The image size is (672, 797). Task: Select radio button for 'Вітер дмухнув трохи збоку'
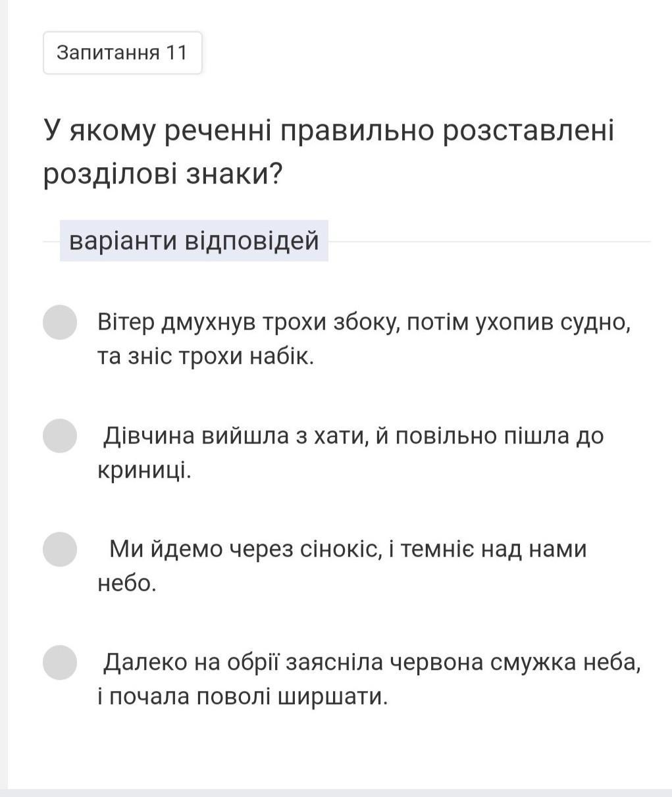pos(60,322)
